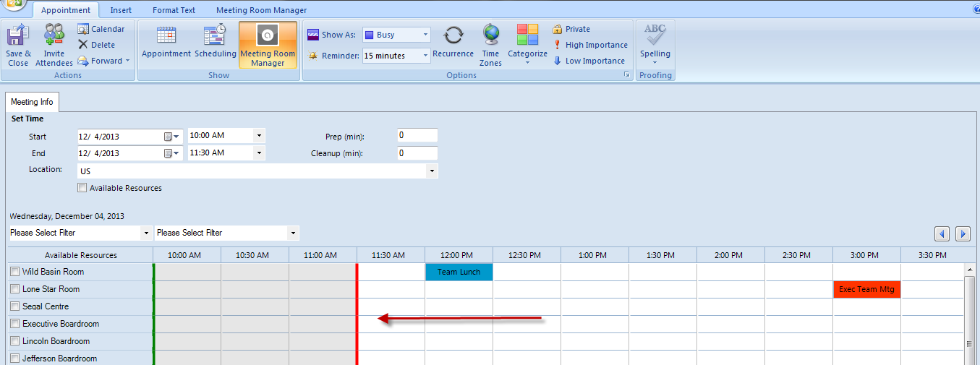Click the Prep minutes input field
980x365 pixels.
tap(417, 136)
